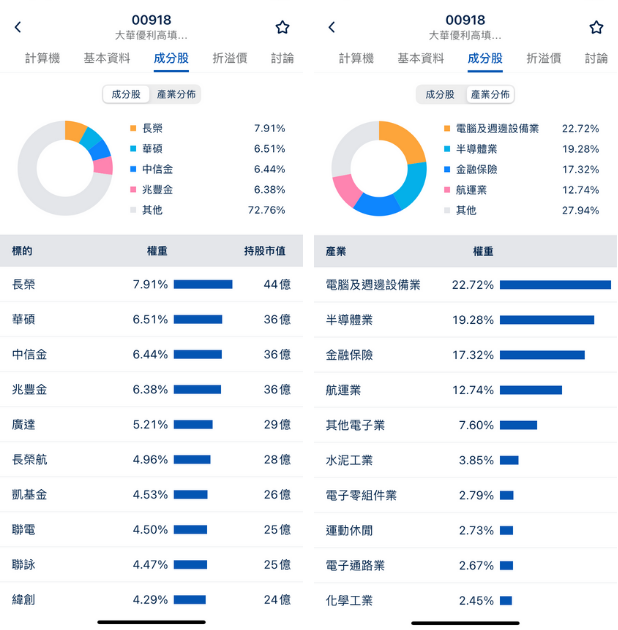Switch to 成分股 segment in right screen

point(440,94)
